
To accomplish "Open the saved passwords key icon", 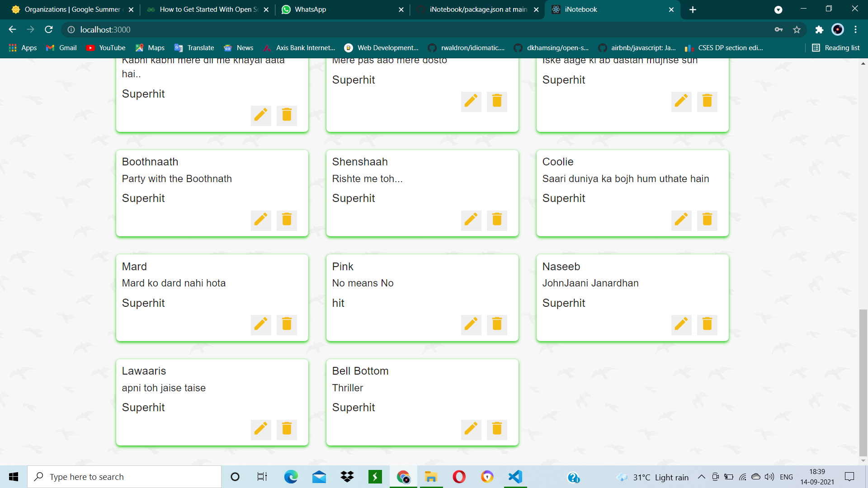I will click(778, 29).
